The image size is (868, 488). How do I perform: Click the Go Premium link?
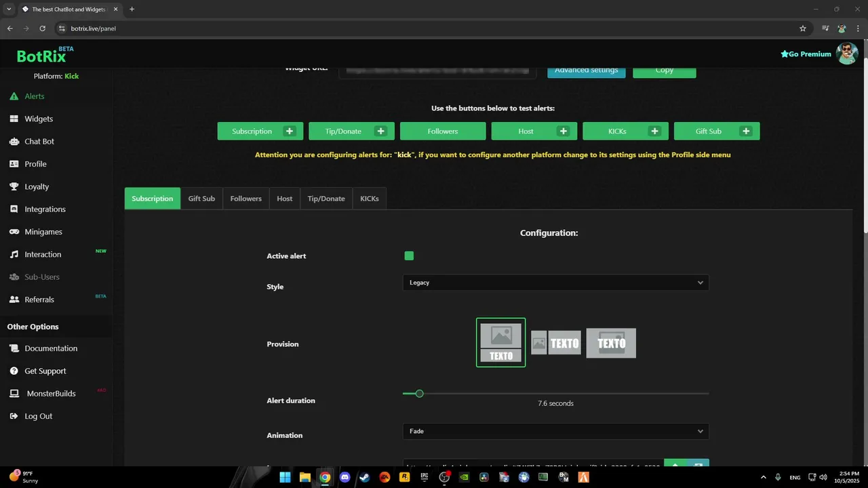[x=806, y=54]
